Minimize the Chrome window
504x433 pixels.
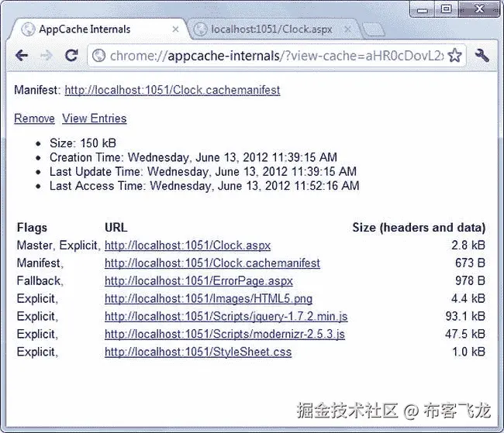pyautogui.click(x=423, y=9)
